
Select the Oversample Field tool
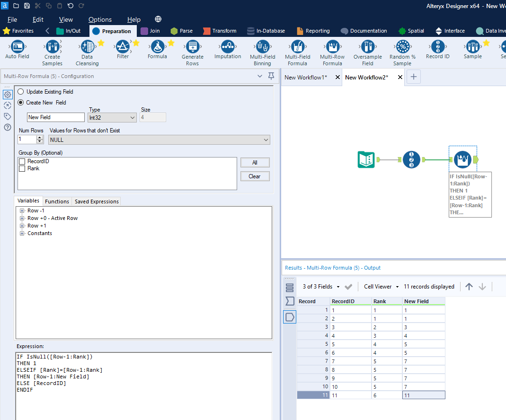coord(368,49)
